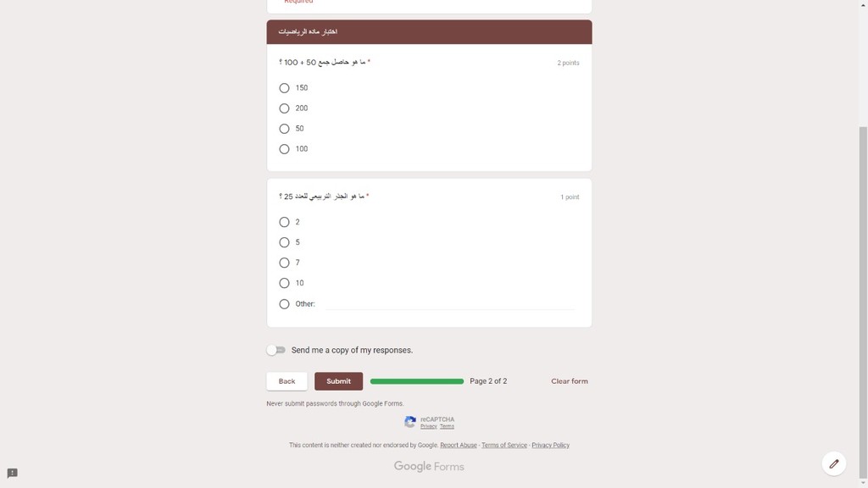Click the Other answer text field
Image resolution: width=868 pixels, height=488 pixels.
(449, 304)
